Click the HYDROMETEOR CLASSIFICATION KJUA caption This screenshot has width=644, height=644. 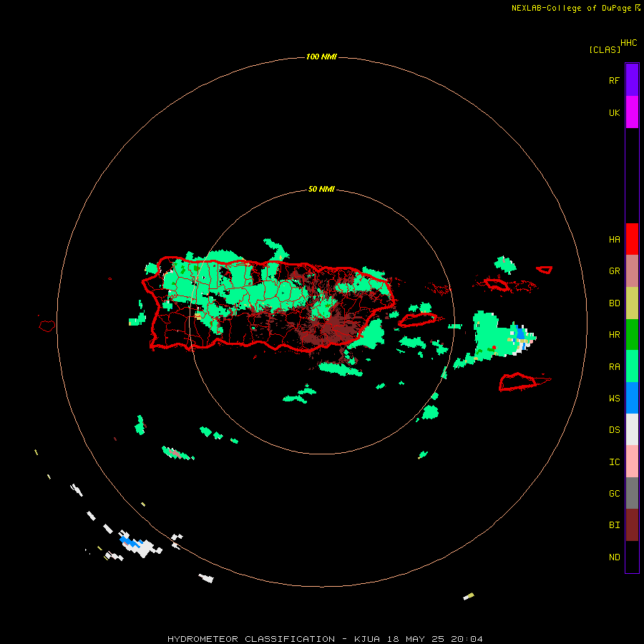click(x=325, y=639)
